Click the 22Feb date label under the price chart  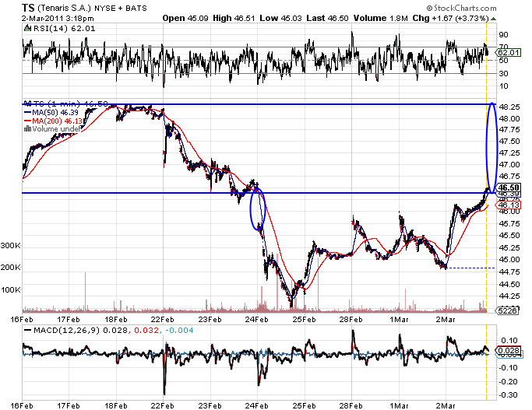(x=163, y=320)
